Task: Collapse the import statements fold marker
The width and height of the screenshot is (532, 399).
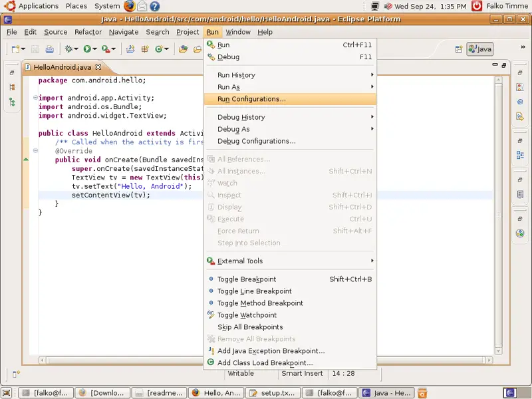Action: pyautogui.click(x=35, y=98)
